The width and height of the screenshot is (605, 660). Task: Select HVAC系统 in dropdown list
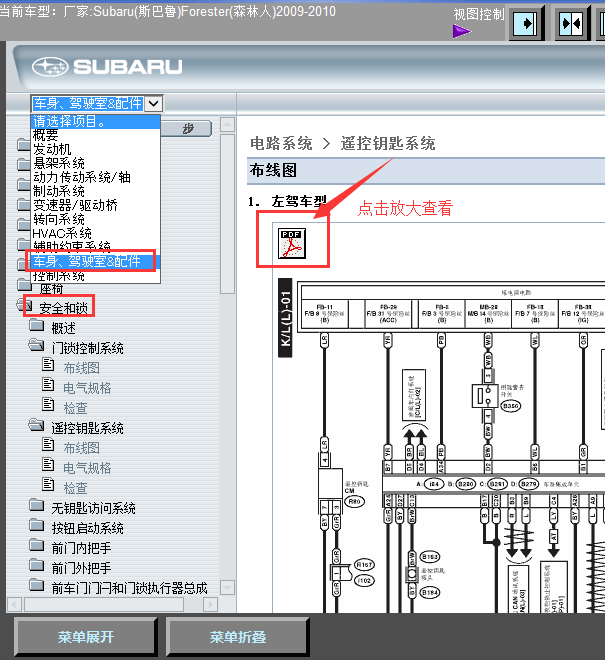tap(96, 233)
